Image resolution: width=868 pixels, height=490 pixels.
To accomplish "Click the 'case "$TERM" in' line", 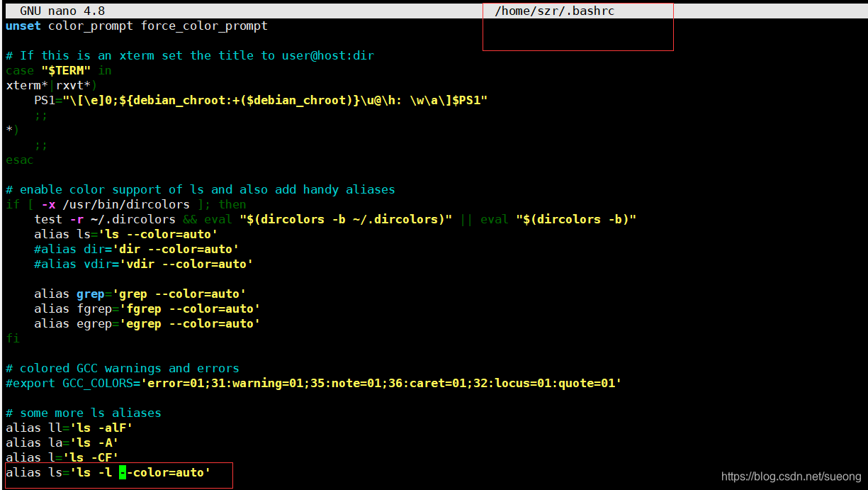I will [59, 70].
